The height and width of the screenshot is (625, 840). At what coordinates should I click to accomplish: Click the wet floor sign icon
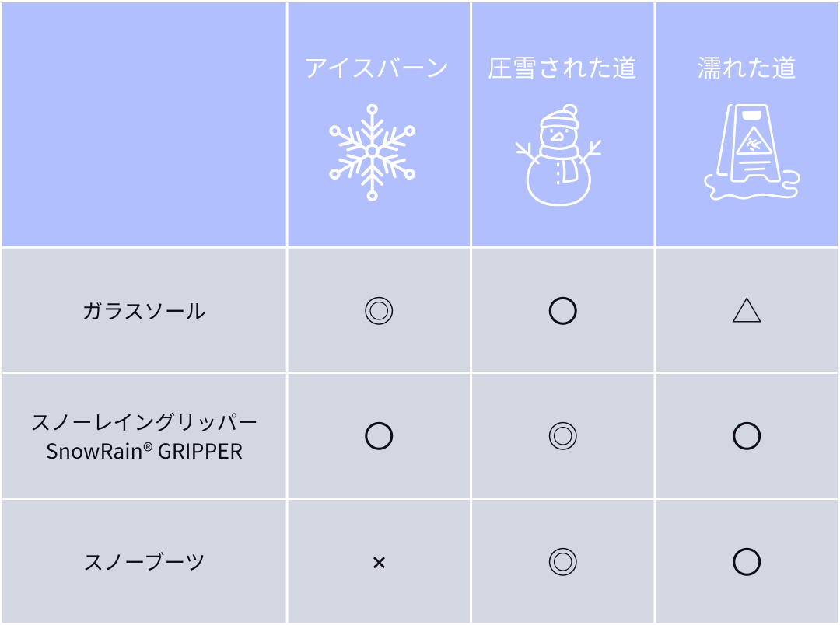pyautogui.click(x=751, y=152)
